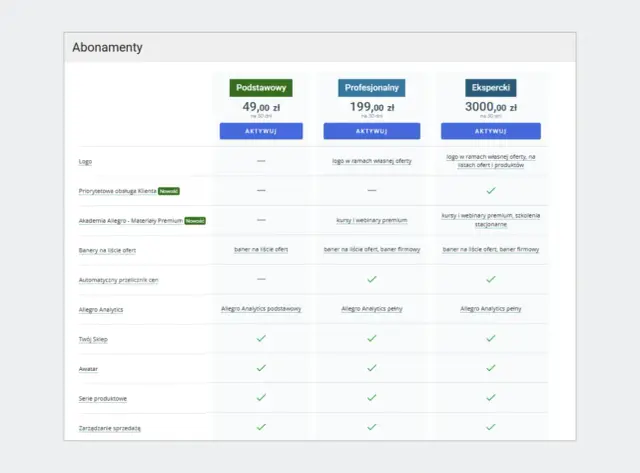
Task: Select the green Podstawowy plan badge
Action: (x=261, y=88)
